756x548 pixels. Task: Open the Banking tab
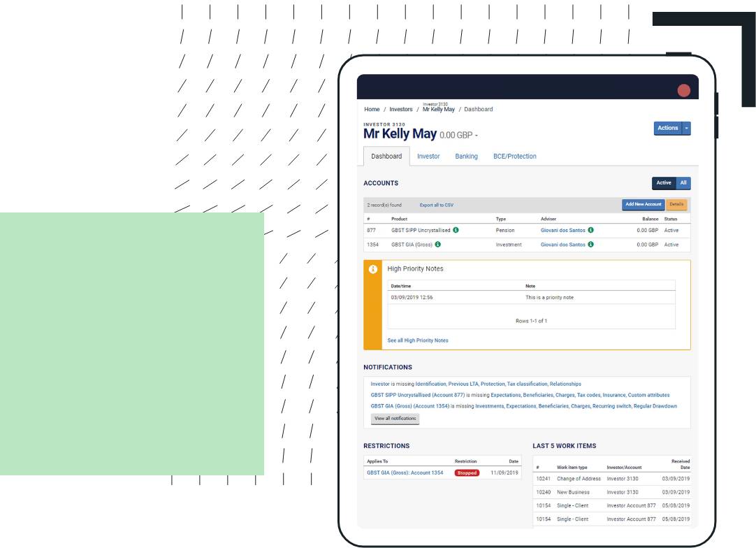465,156
